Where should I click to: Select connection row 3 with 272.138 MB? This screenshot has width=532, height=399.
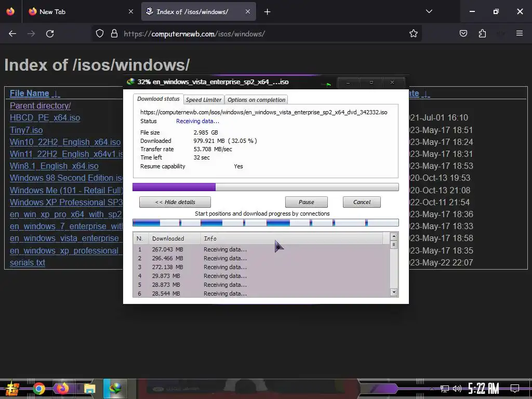[262, 267]
